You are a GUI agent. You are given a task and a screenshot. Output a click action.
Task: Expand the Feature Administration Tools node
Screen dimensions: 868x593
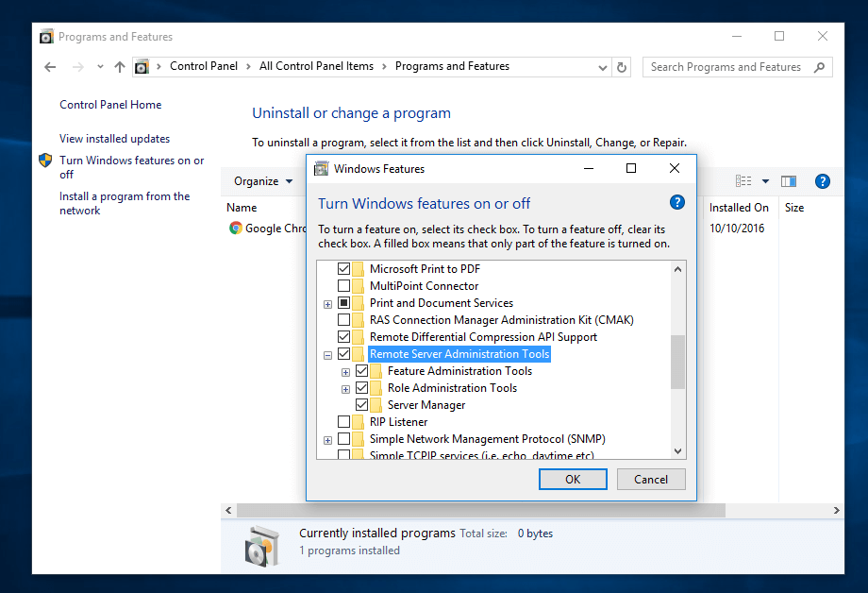click(345, 370)
